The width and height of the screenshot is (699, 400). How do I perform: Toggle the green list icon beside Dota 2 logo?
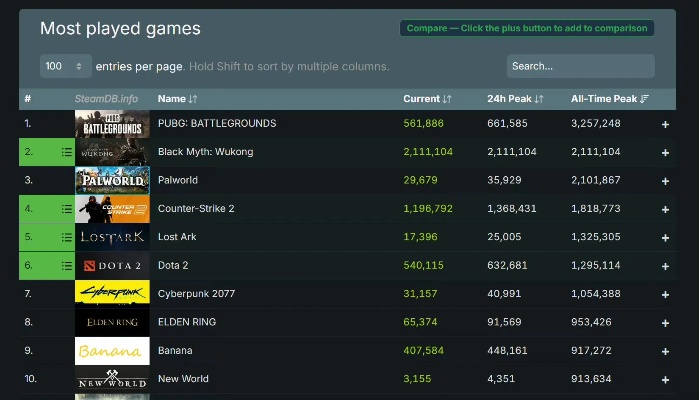pos(66,266)
